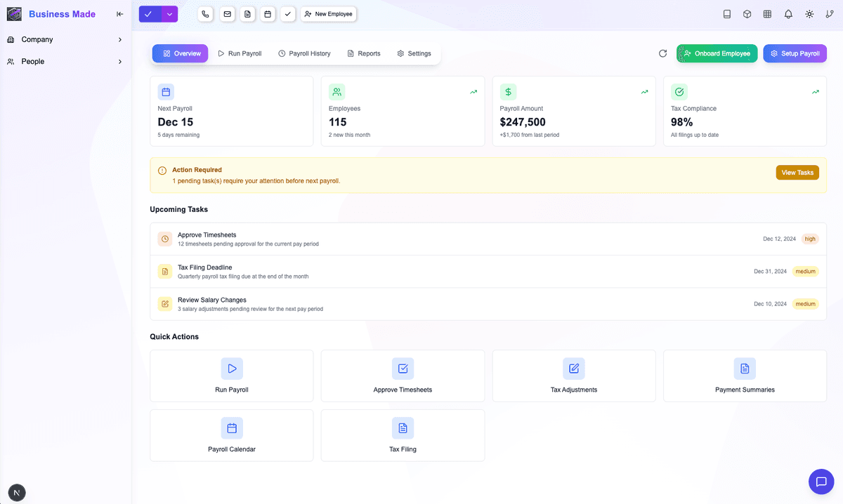Click the checkmark icon button in toolbar

click(x=287, y=14)
